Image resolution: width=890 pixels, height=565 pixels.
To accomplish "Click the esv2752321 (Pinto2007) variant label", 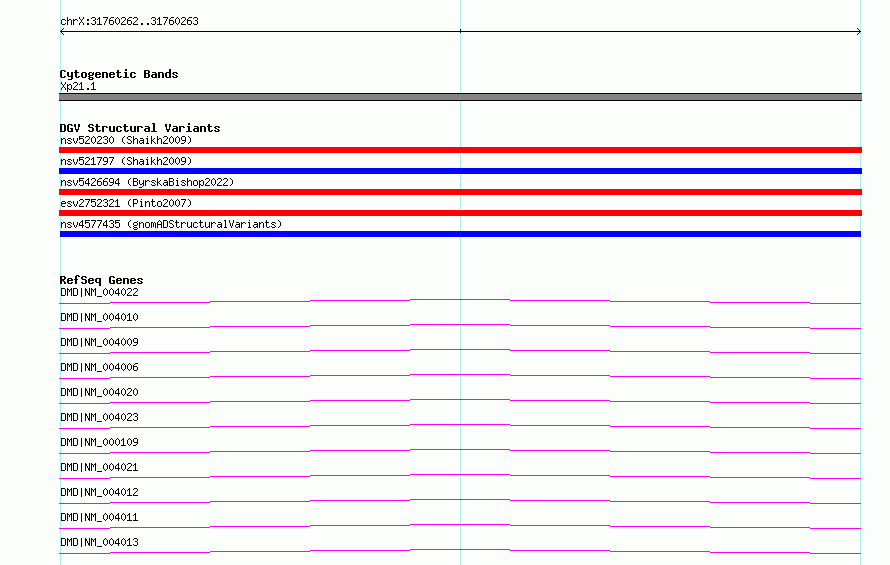I will click(x=126, y=203).
